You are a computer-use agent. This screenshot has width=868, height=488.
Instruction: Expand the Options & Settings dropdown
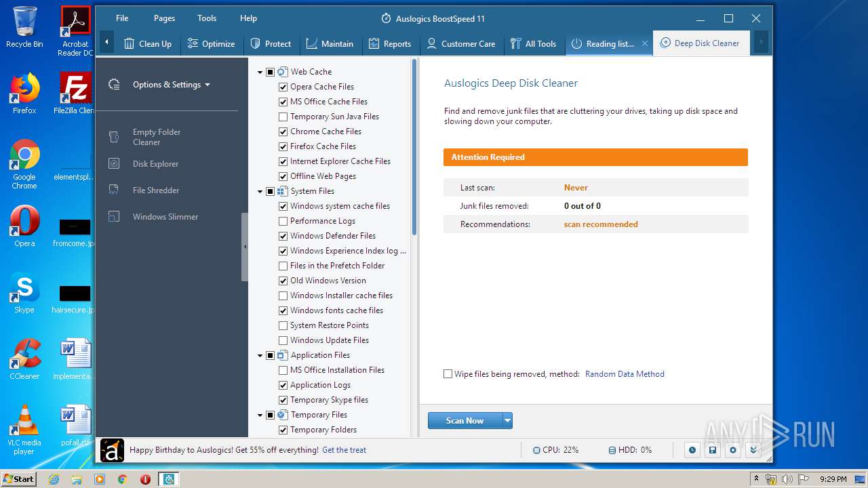(208, 85)
